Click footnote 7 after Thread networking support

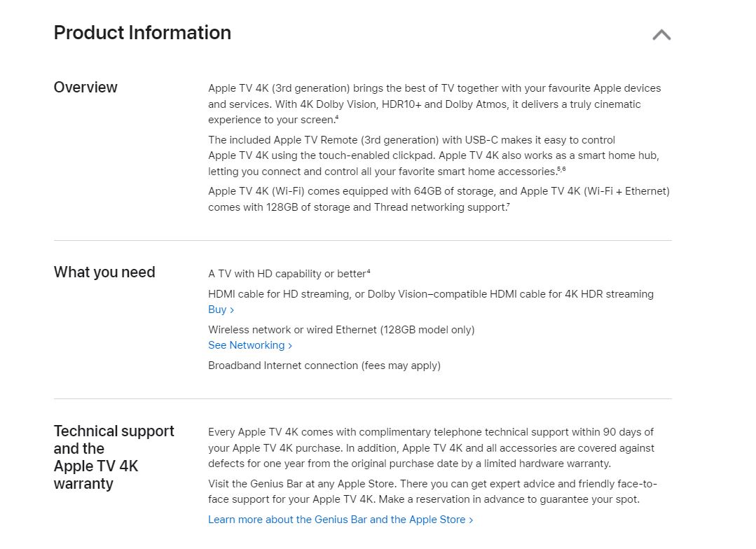[508, 204]
